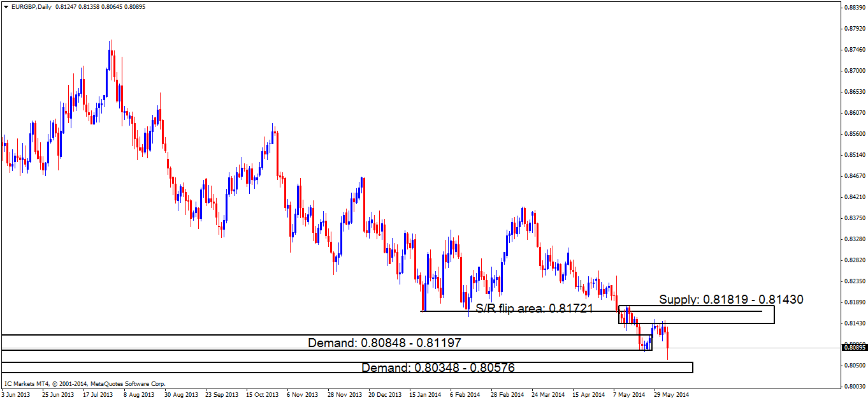Click price axis level 0.83280

(x=854, y=239)
